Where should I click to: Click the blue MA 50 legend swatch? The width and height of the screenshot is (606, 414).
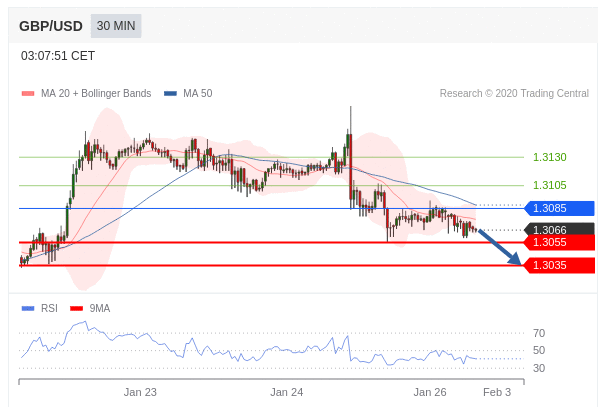pyautogui.click(x=170, y=94)
